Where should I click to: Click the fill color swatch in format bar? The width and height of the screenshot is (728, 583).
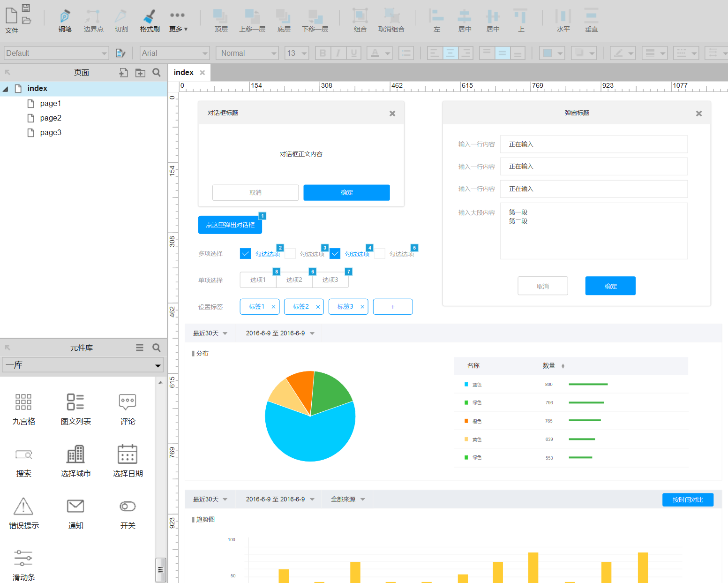coord(547,53)
